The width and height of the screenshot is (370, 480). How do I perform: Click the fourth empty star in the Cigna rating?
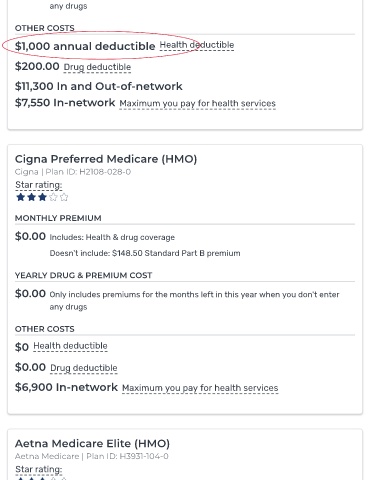pos(53,197)
